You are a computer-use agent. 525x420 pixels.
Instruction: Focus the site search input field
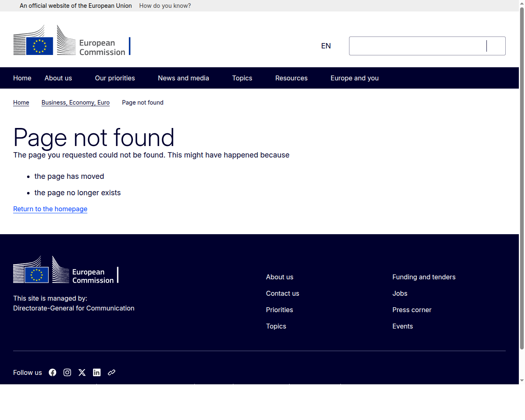pyautogui.click(x=418, y=46)
